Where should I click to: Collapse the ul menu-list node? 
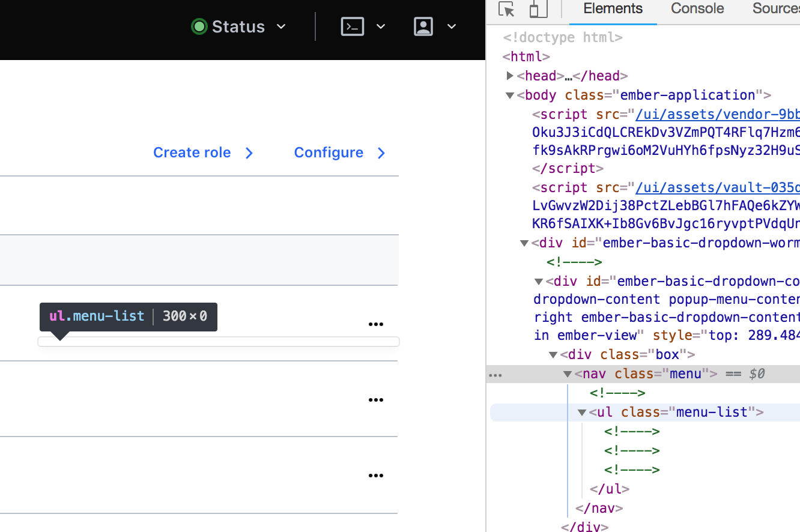(x=582, y=413)
